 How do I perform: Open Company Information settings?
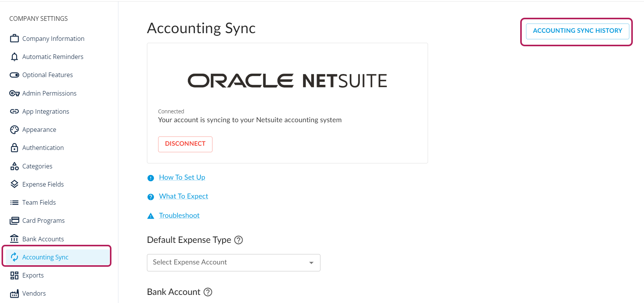[53, 39]
